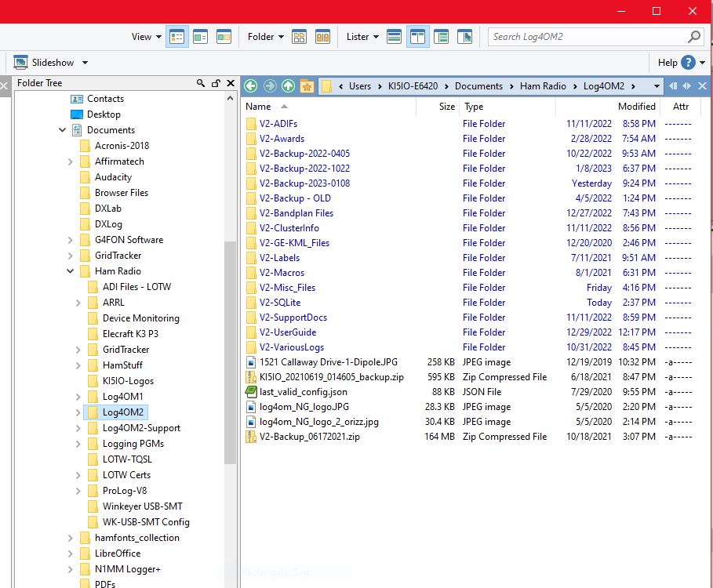This screenshot has width=713, height=588.
Task: Click the next tab arrow icon
Action: pyautogui.click(x=687, y=86)
